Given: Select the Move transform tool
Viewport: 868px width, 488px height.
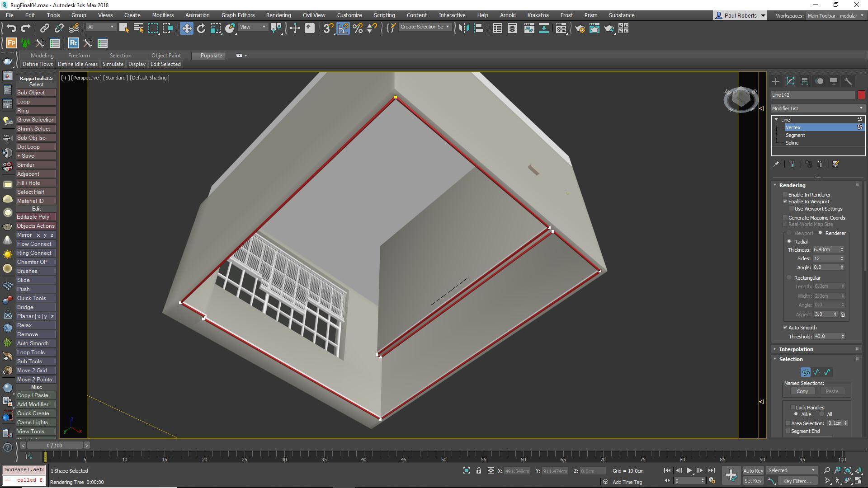Looking at the screenshot, I should coord(186,28).
